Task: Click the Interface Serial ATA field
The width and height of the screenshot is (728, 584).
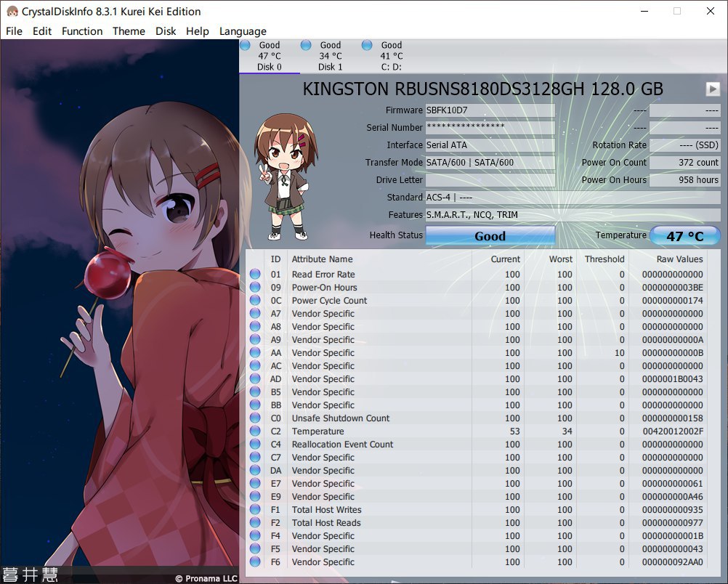Action: 490,145
